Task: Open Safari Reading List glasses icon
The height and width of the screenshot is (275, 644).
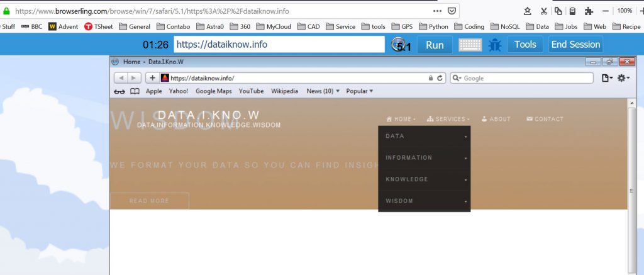Action: pyautogui.click(x=119, y=91)
